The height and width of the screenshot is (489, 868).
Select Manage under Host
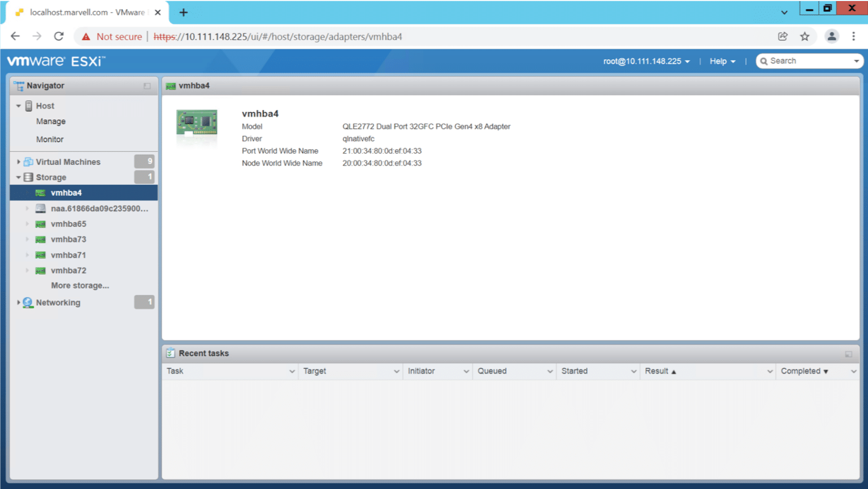point(51,121)
